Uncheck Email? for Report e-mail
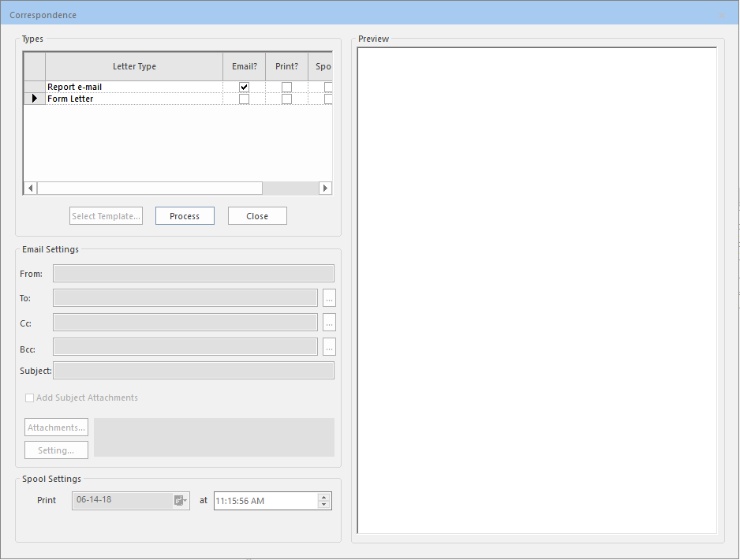 tap(245, 87)
